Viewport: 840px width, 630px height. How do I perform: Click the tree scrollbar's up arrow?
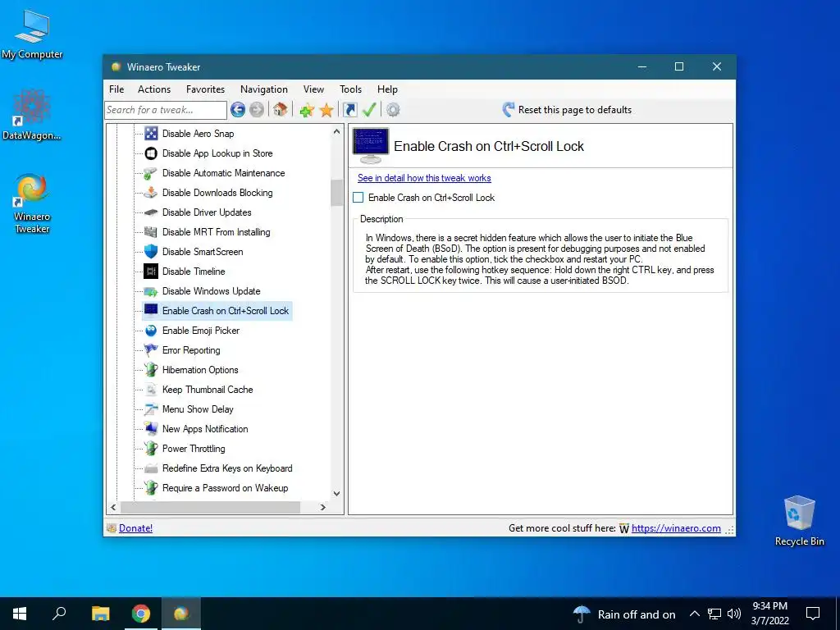coord(336,131)
